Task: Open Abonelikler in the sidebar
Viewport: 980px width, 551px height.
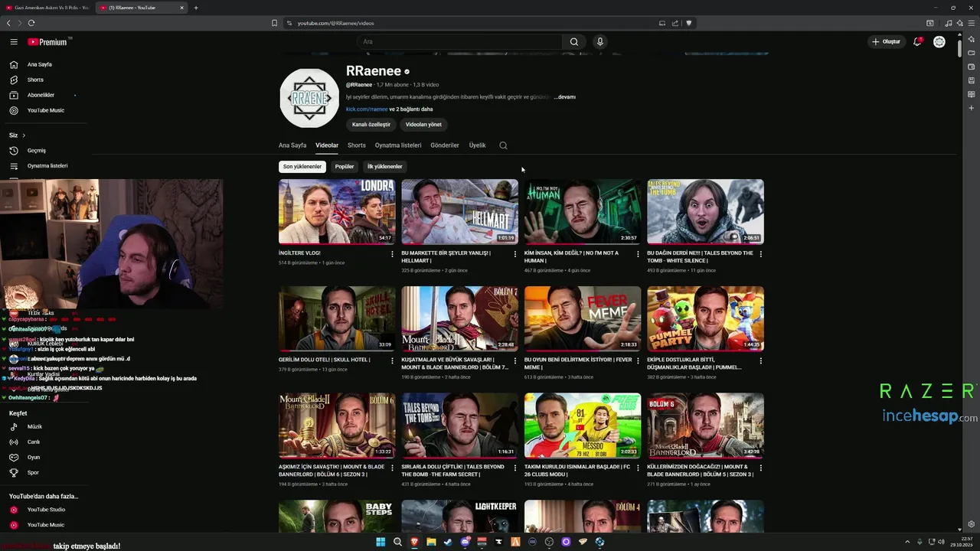Action: point(43,95)
